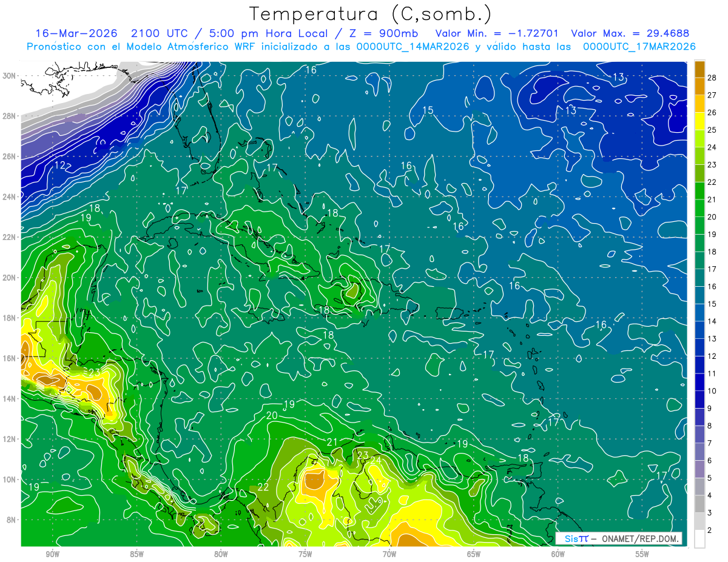Click the longitude axis label "55W"
This screenshot has height=562, width=728.
point(642,554)
